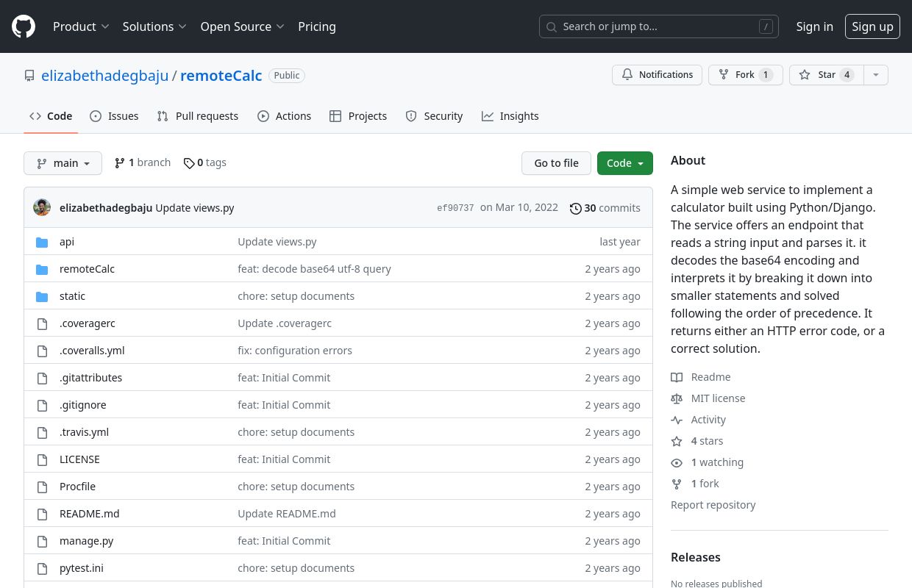
Task: Click the remoteCalc folder icon
Action: click(42, 269)
